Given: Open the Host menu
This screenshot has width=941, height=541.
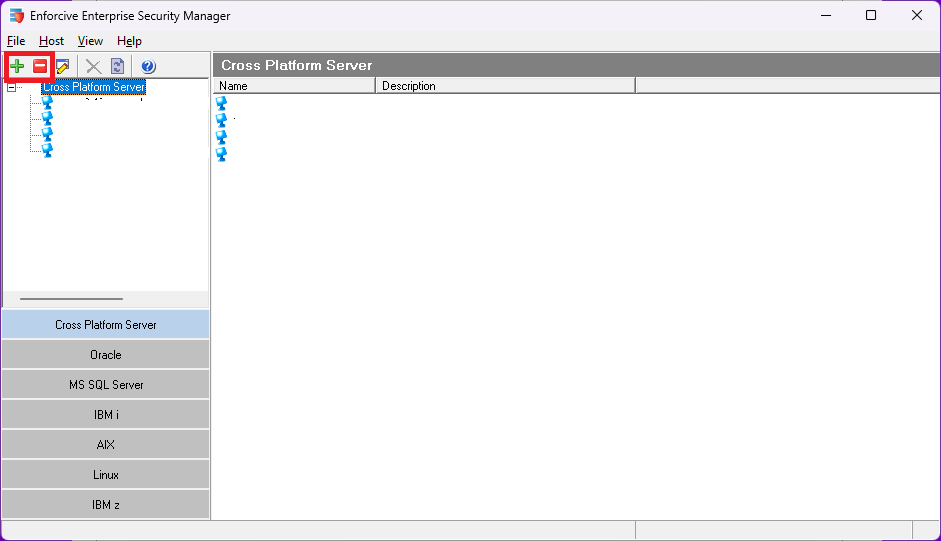Looking at the screenshot, I should click(51, 41).
